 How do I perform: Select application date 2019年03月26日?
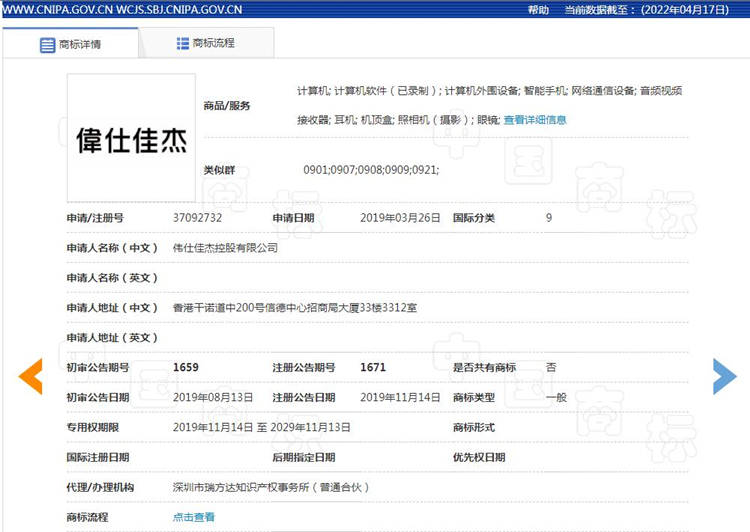[400, 218]
